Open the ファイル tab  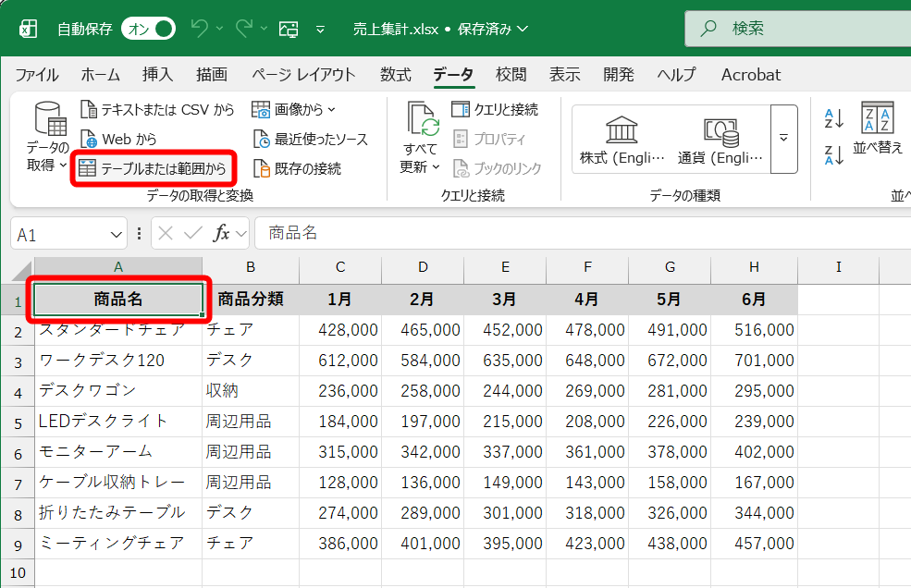(37, 74)
